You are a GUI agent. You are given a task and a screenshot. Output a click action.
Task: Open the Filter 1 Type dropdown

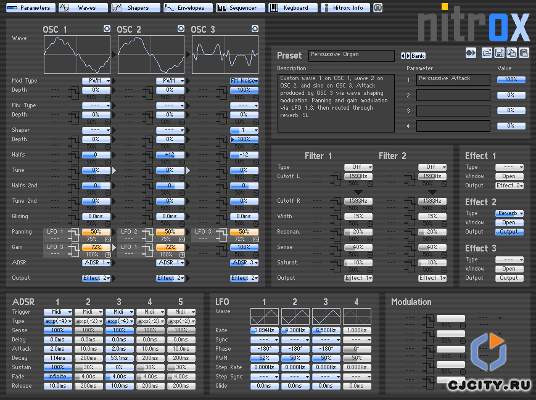(x=358, y=167)
